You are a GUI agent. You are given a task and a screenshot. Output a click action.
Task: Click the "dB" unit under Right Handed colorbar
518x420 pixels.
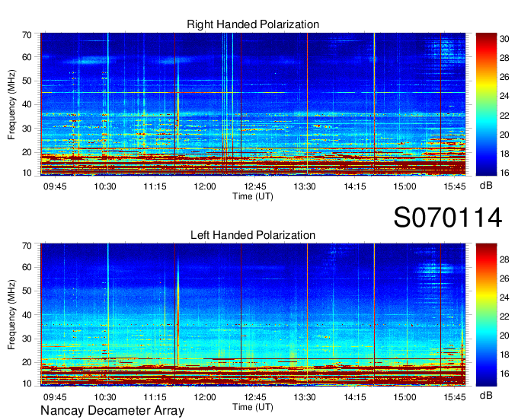pyautogui.click(x=486, y=186)
